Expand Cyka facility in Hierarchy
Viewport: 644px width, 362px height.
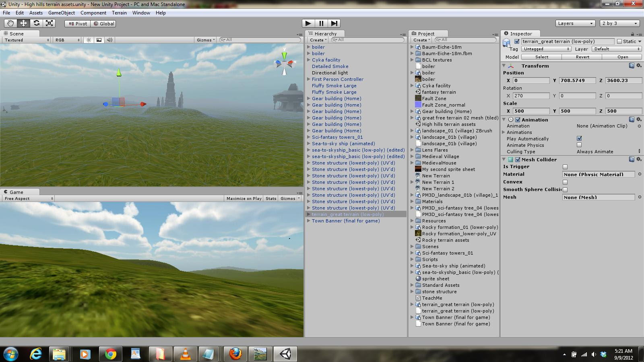309,60
